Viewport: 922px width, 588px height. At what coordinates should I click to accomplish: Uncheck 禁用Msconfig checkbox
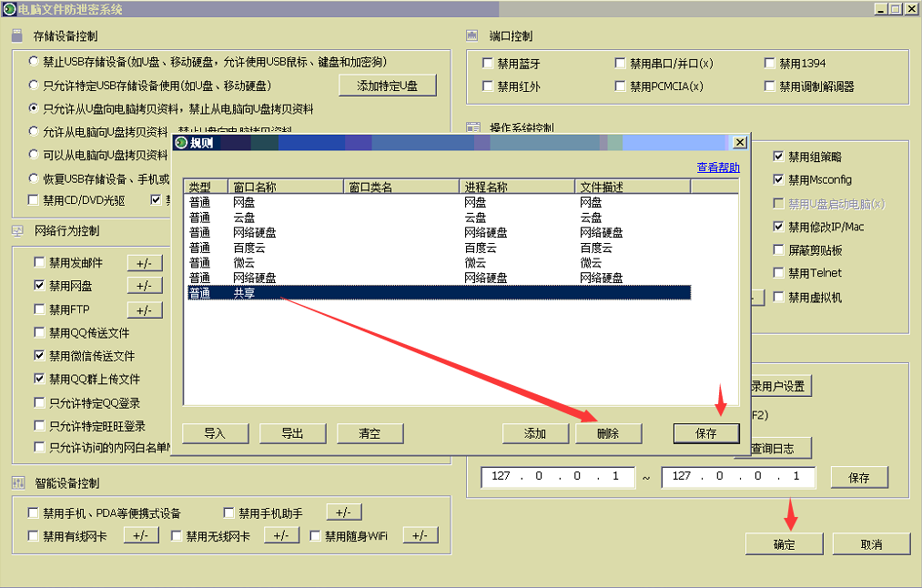(778, 180)
